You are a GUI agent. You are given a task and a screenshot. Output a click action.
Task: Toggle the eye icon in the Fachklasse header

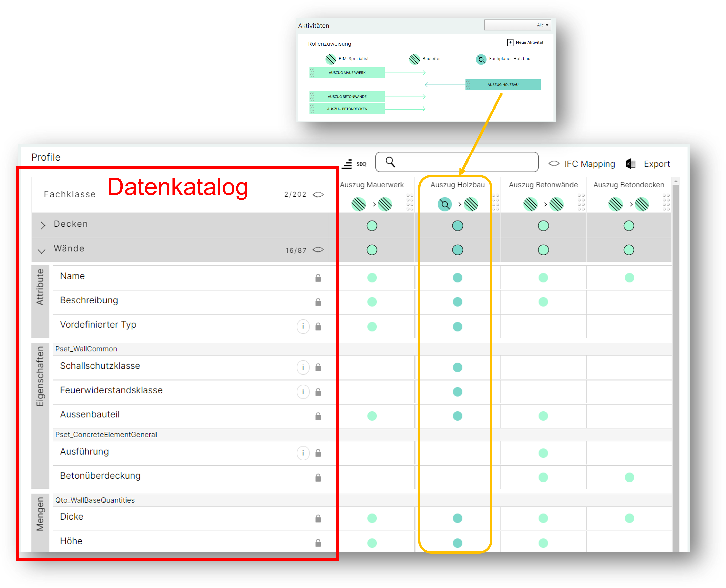tap(318, 195)
